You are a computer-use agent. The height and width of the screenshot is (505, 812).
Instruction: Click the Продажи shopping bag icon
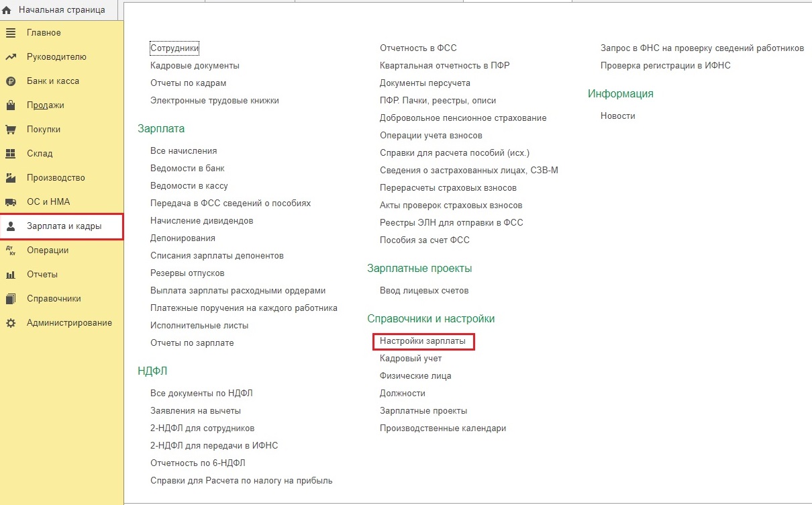(11, 105)
